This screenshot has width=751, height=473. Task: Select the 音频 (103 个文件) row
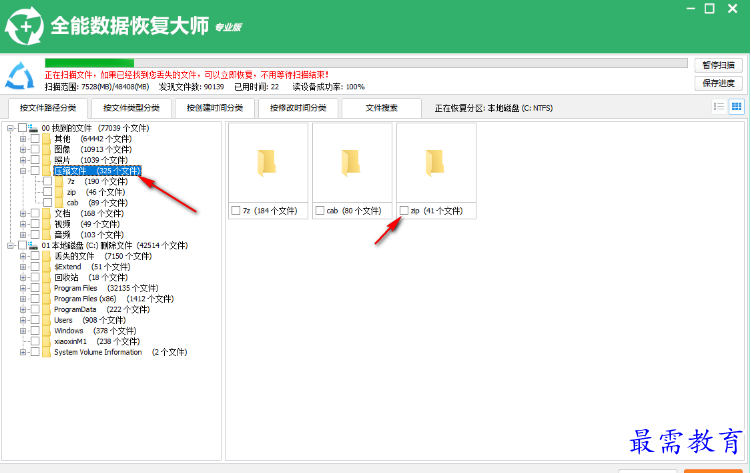tap(89, 235)
